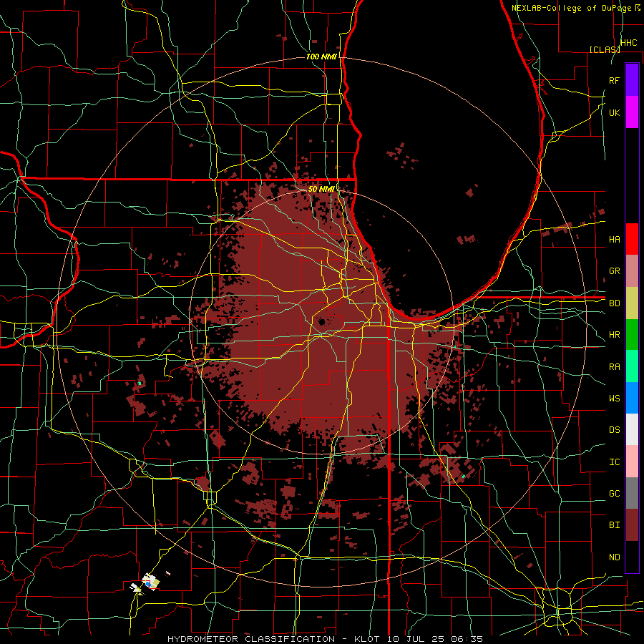The height and width of the screenshot is (644, 644).
Task: Click the 50 NMI range ring label
Action: [x=321, y=189]
